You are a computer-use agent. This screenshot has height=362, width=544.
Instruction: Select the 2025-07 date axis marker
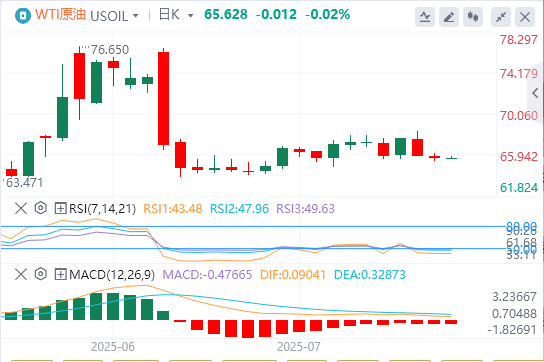pyautogui.click(x=299, y=346)
